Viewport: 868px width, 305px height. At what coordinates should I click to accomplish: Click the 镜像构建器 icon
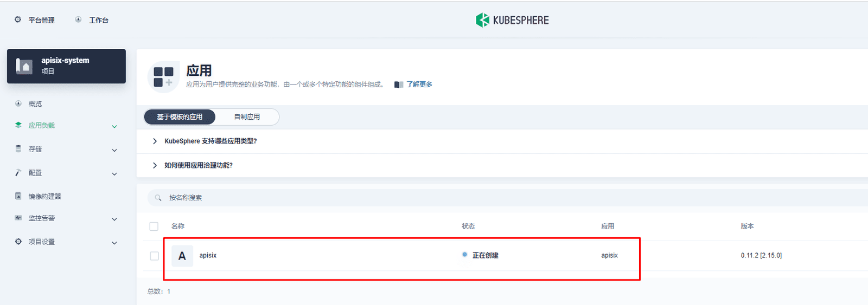pyautogui.click(x=18, y=196)
